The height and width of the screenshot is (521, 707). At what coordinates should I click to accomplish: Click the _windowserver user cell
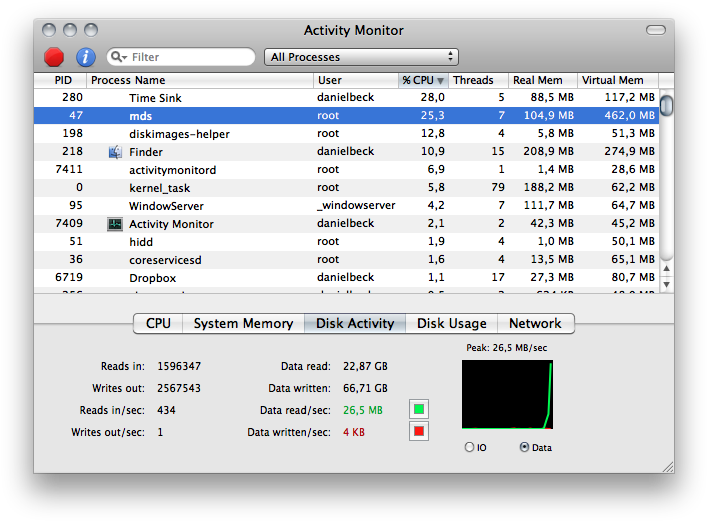[x=356, y=205]
